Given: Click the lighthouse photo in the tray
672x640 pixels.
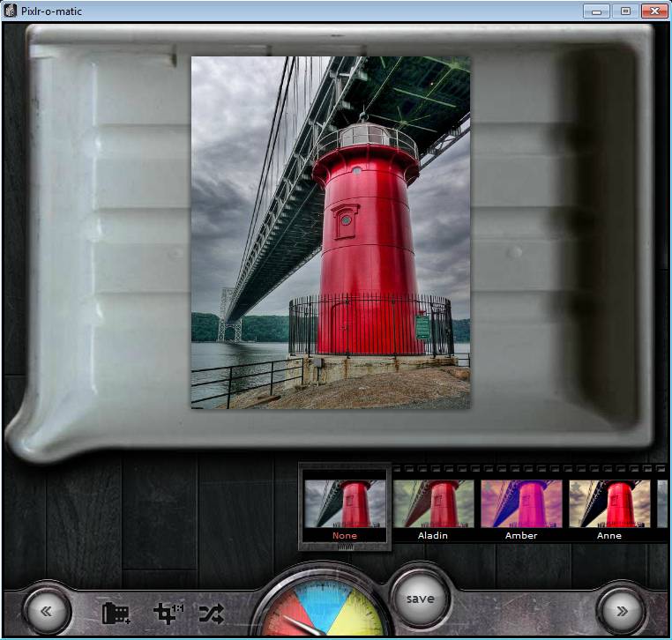Looking at the screenshot, I should point(331,233).
